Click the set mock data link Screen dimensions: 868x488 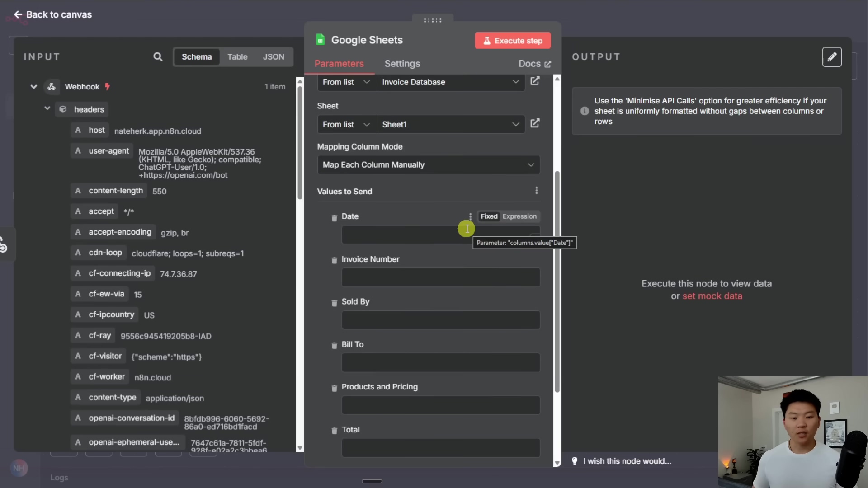(x=712, y=296)
